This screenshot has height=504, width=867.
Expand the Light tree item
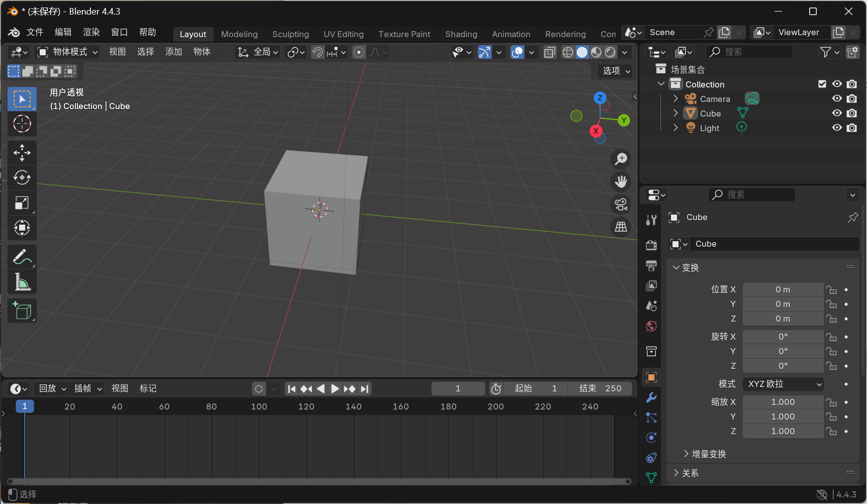[676, 128]
